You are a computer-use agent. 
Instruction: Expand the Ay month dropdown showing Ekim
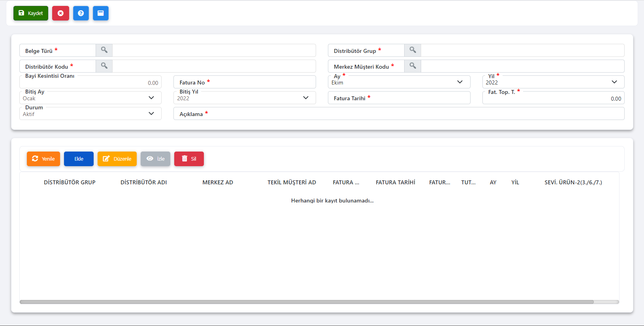pos(399,82)
